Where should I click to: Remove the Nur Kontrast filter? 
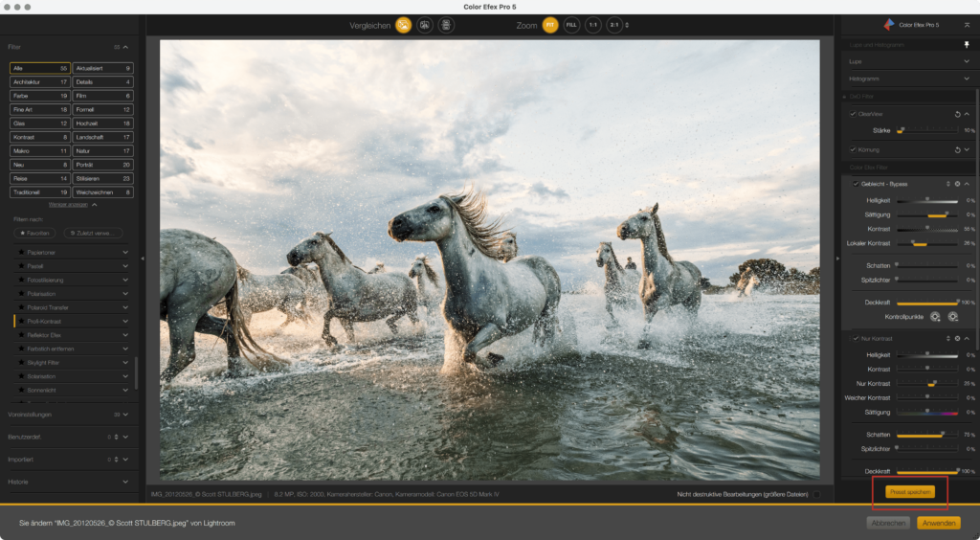957,339
